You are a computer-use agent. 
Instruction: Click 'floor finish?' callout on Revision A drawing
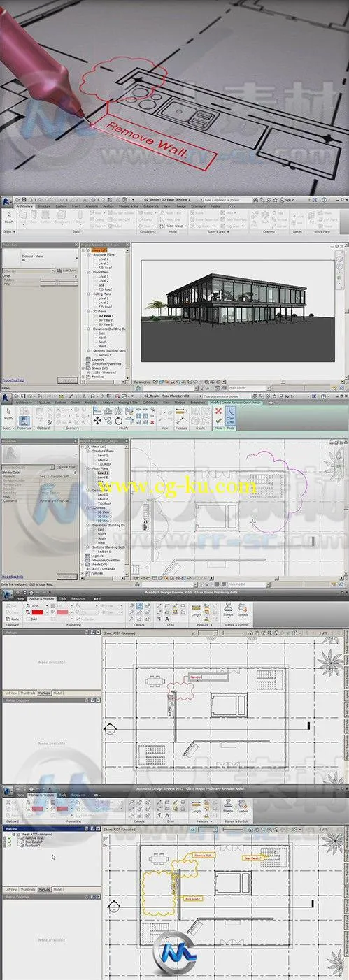(192, 898)
